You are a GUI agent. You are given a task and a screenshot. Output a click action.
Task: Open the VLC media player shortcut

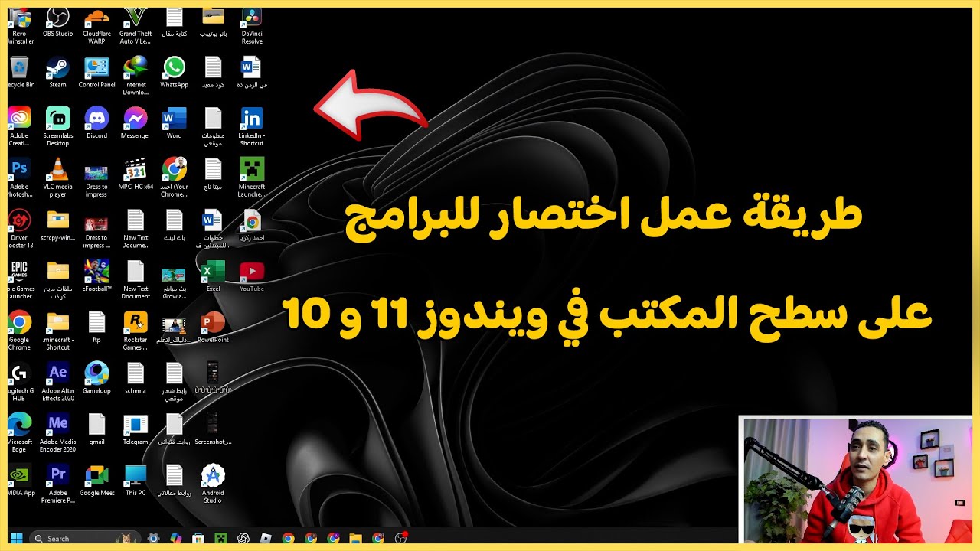pos(58,178)
